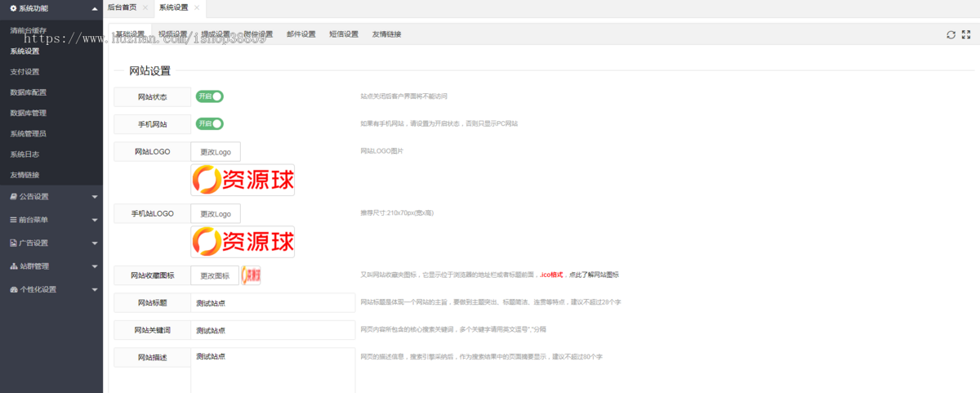The width and height of the screenshot is (980, 393).
Task: Click the 网站设置 section heading
Action: point(150,71)
